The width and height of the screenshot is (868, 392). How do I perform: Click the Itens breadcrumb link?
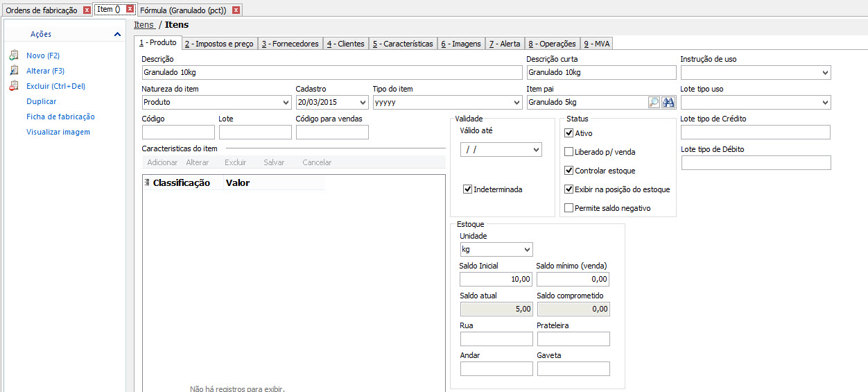click(x=144, y=25)
